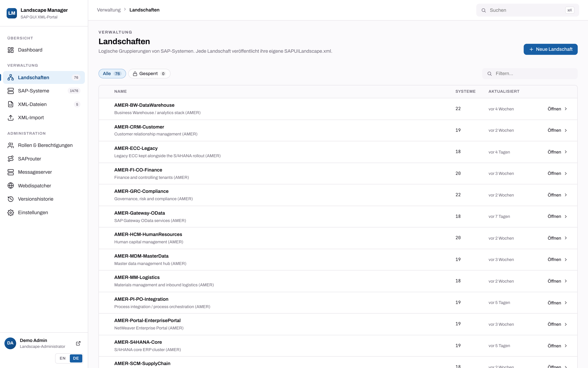Click chevron for AMER-Gateway-OData row
Image resolution: width=588 pixels, height=368 pixels.
[566, 217]
